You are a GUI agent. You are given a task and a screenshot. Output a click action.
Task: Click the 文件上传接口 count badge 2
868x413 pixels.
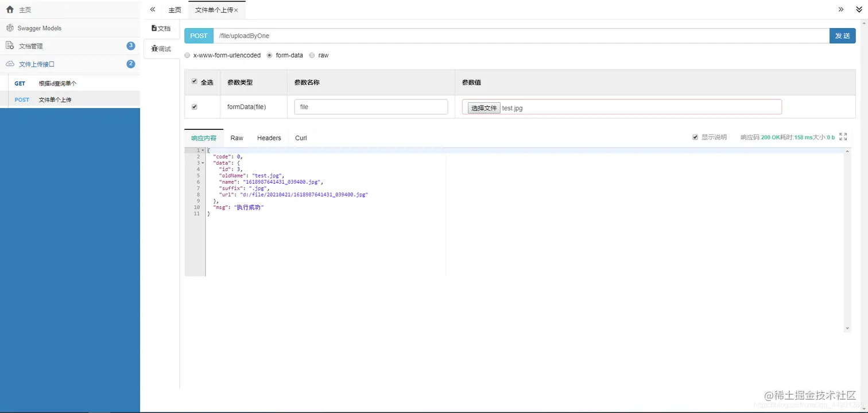click(x=131, y=64)
